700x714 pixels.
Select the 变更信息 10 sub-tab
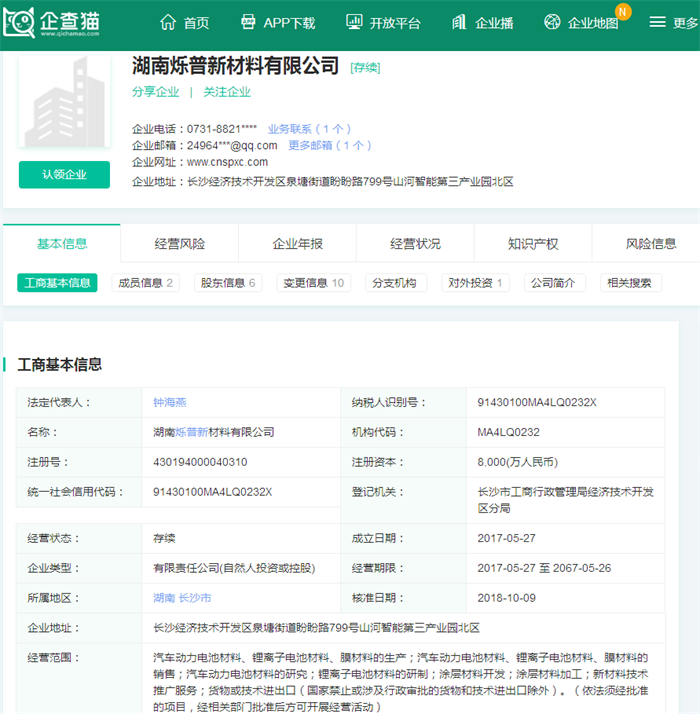coord(313,283)
